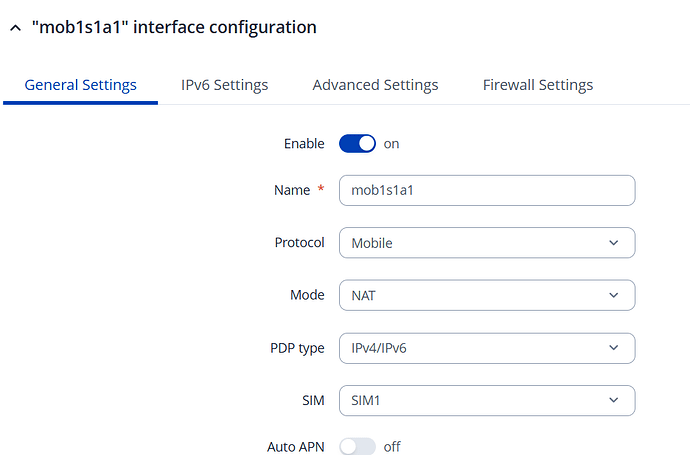Click the "off" label beside Auto APN
This screenshot has width=690, height=455.
(392, 447)
